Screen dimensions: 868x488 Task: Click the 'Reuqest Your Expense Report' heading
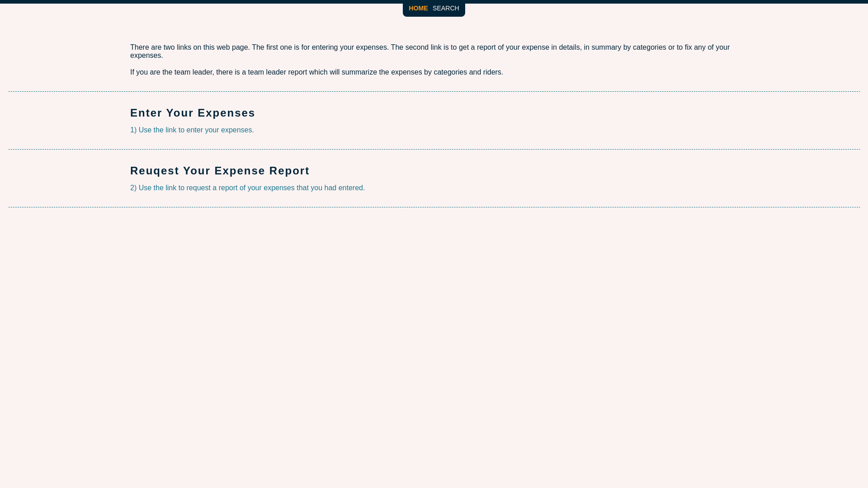coord(220,170)
